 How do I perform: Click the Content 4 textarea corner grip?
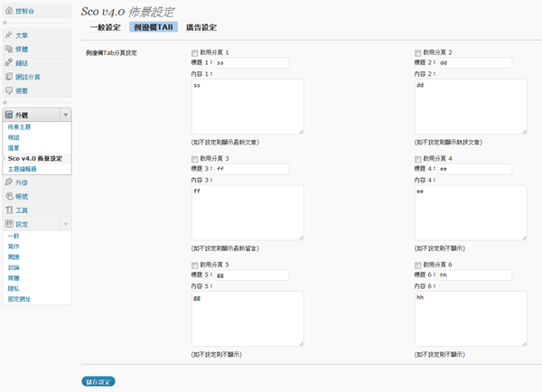pyautogui.click(x=525, y=238)
